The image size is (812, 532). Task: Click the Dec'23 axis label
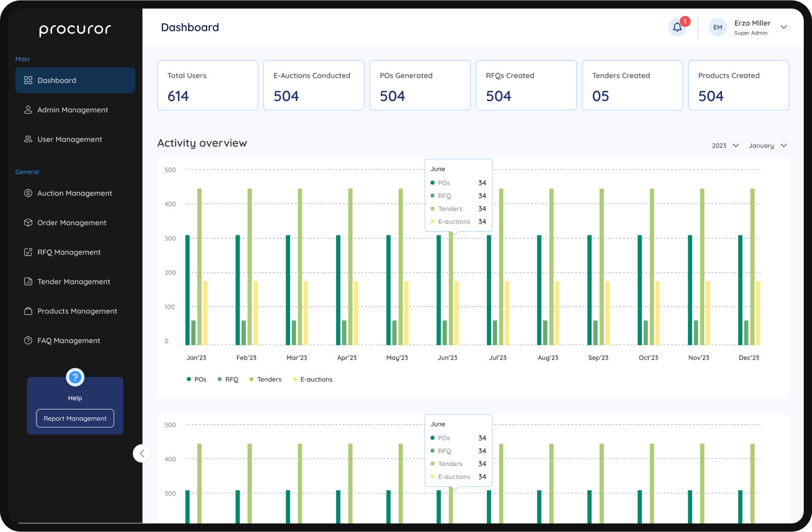point(749,358)
